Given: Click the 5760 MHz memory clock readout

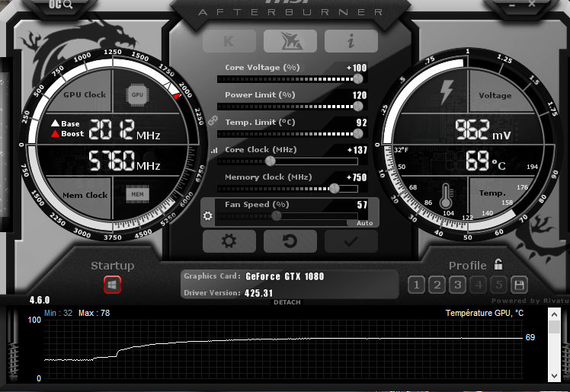Looking at the screenshot, I should pos(125,161).
